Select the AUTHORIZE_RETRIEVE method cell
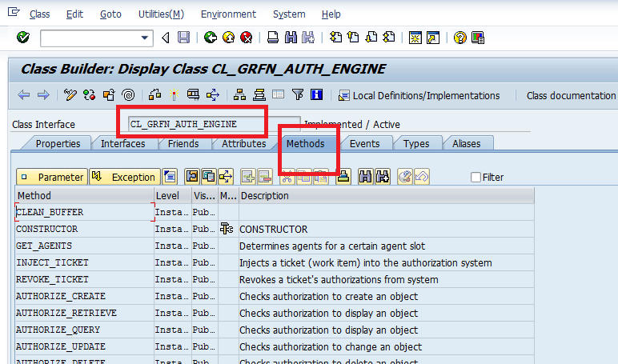This screenshot has width=618, height=364. tap(84, 313)
